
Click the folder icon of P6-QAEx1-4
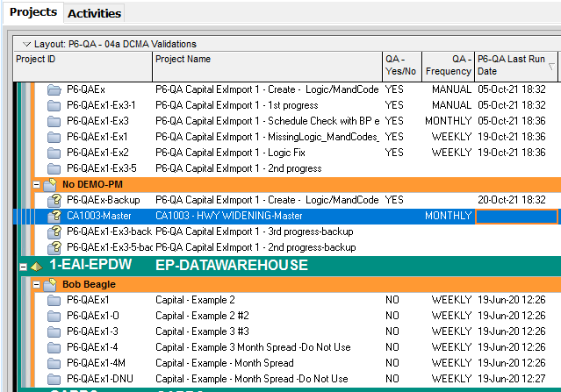point(54,347)
